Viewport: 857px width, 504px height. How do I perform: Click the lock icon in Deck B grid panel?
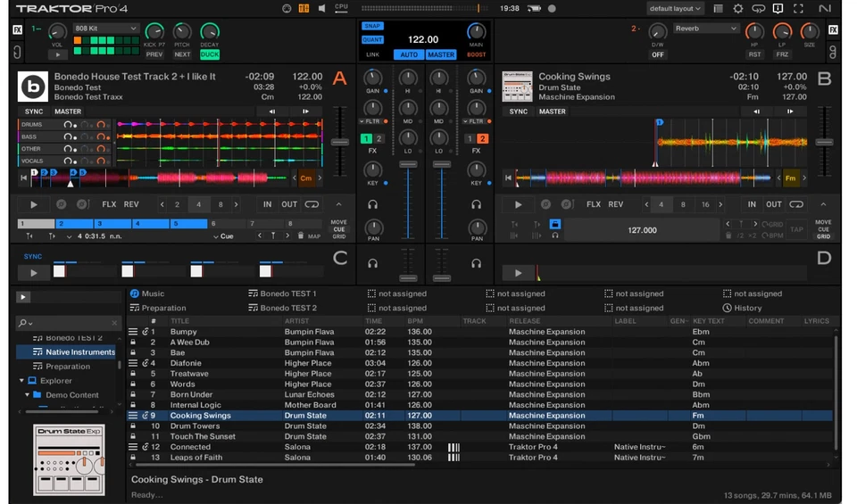click(x=554, y=224)
